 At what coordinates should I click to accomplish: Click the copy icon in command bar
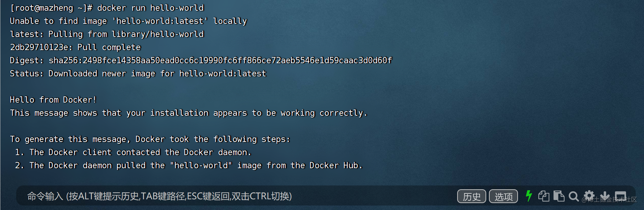point(544,196)
